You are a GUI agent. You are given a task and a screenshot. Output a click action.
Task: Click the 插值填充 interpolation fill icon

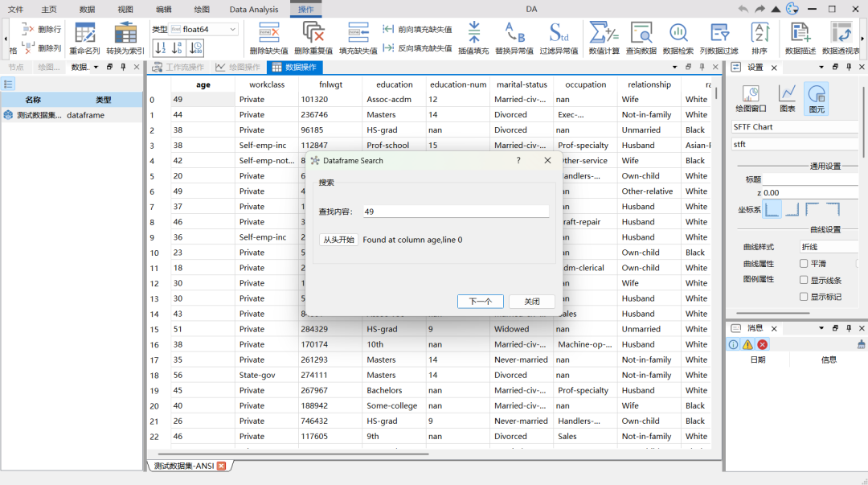[474, 33]
